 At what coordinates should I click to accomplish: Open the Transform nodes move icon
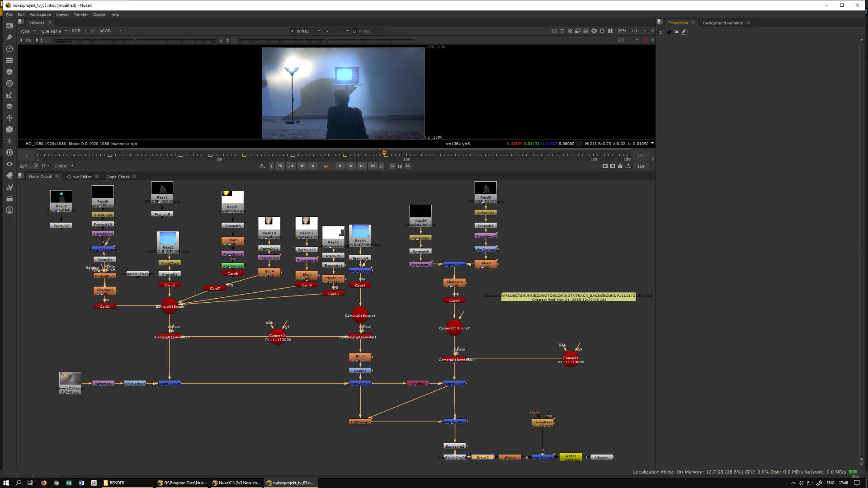click(9, 118)
